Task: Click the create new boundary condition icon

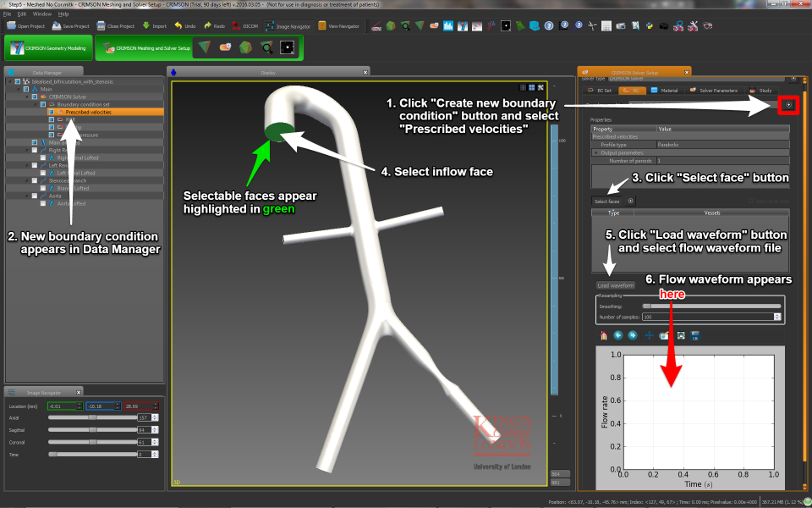Action: click(x=787, y=105)
